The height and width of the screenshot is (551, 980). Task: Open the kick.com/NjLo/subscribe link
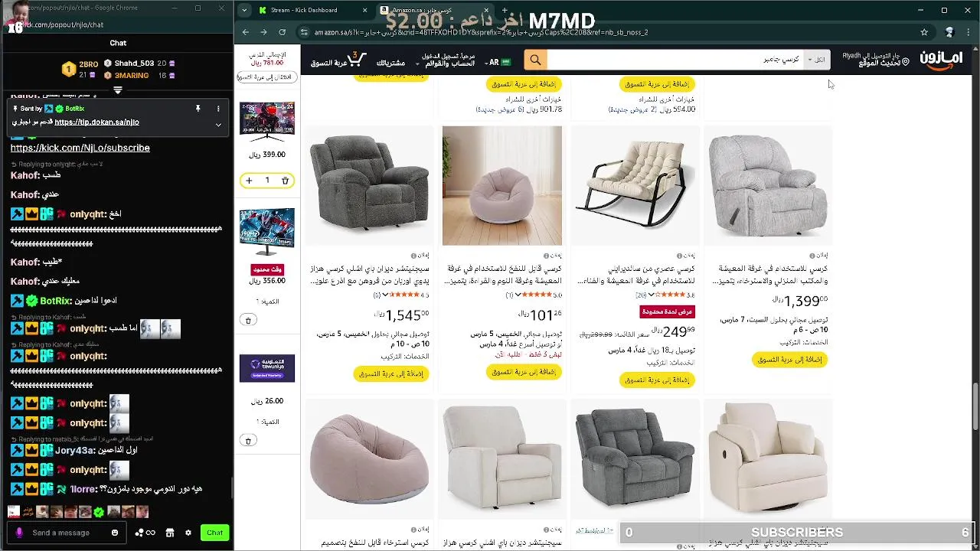tap(80, 148)
